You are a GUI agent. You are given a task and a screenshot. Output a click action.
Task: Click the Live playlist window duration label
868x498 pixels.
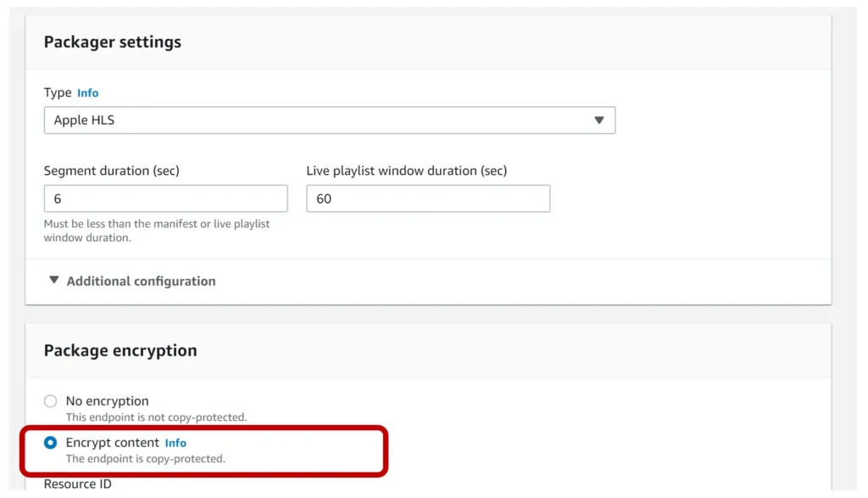[x=407, y=171]
